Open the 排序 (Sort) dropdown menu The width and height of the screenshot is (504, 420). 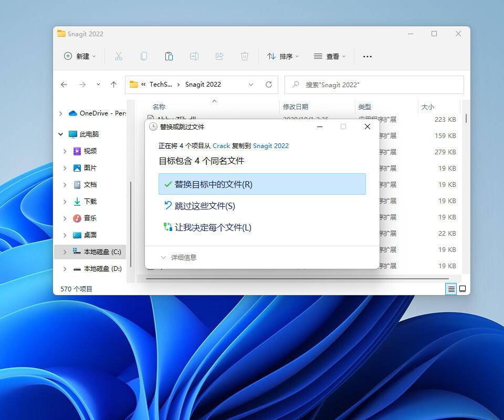coord(282,56)
